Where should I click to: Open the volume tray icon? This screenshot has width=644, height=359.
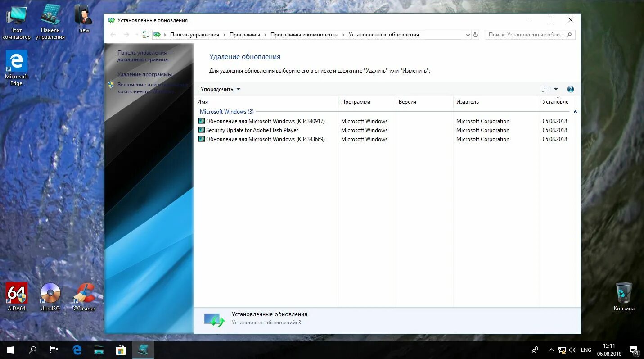point(572,350)
